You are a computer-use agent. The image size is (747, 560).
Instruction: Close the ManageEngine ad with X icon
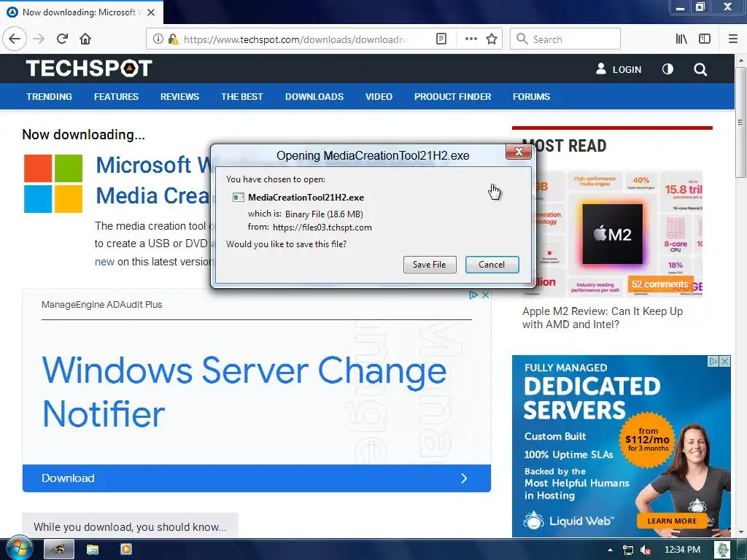485,295
